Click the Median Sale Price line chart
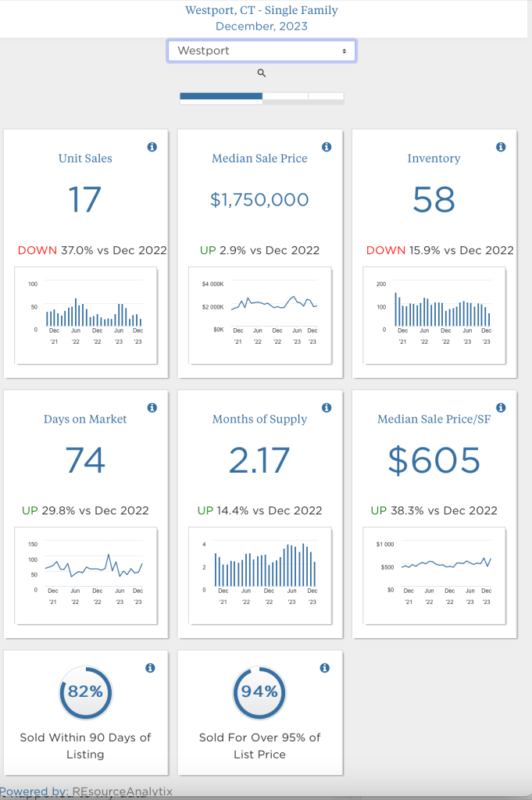Screen dimensions: 532x800 pos(260,315)
